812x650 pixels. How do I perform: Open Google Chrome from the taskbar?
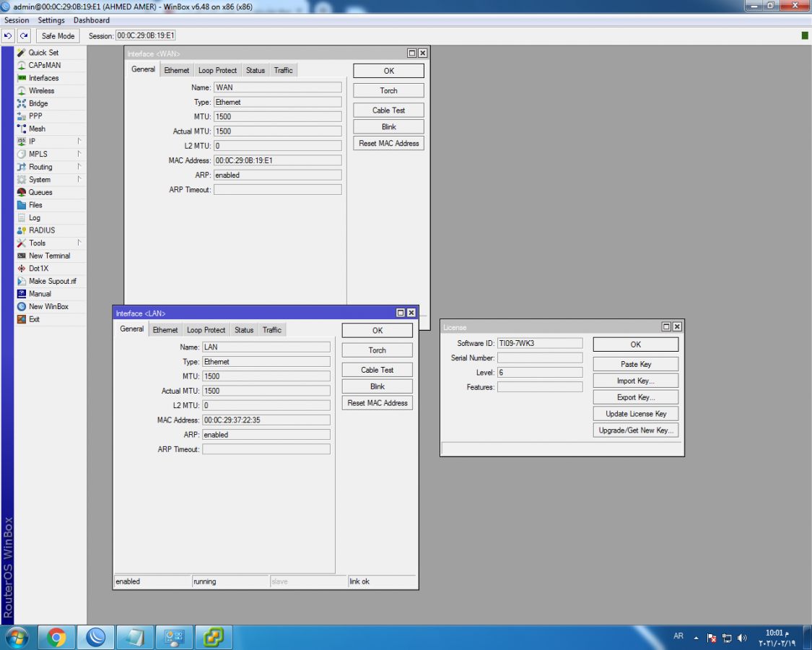[56, 637]
